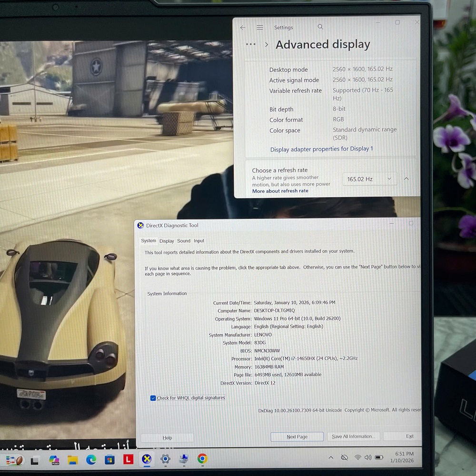Image resolution: width=476 pixels, height=476 pixels.
Task: Click the red Lenovo L taskbar icon
Action: [x=128, y=459]
